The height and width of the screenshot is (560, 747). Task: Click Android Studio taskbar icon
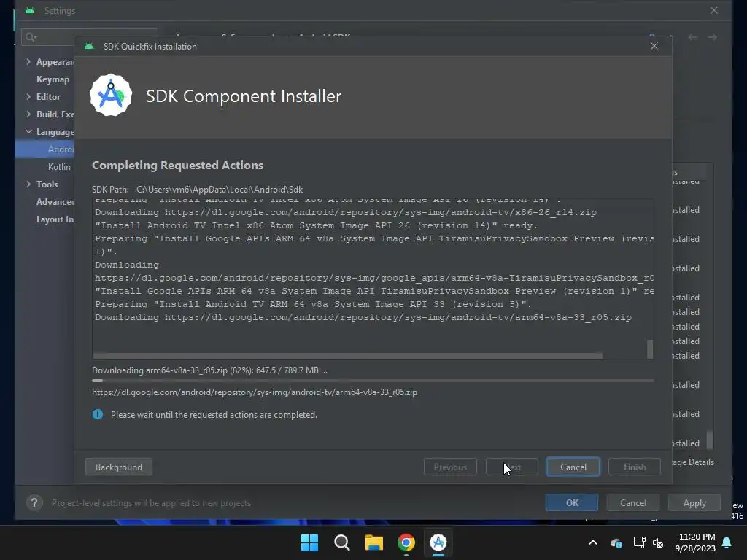438,542
